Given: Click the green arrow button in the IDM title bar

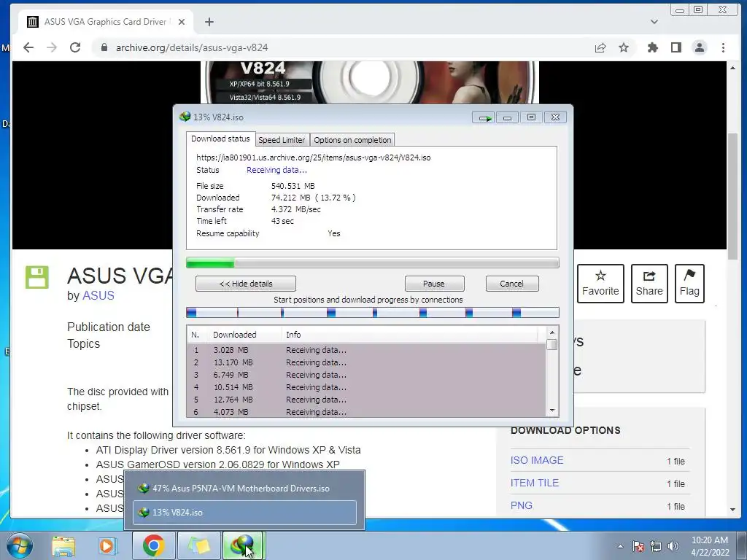Looking at the screenshot, I should pyautogui.click(x=484, y=117).
